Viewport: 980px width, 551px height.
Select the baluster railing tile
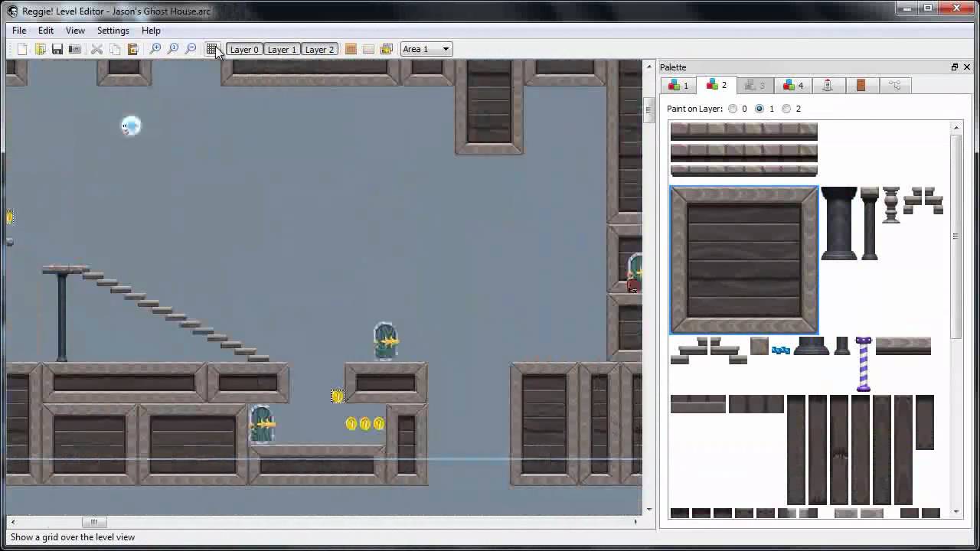point(890,205)
